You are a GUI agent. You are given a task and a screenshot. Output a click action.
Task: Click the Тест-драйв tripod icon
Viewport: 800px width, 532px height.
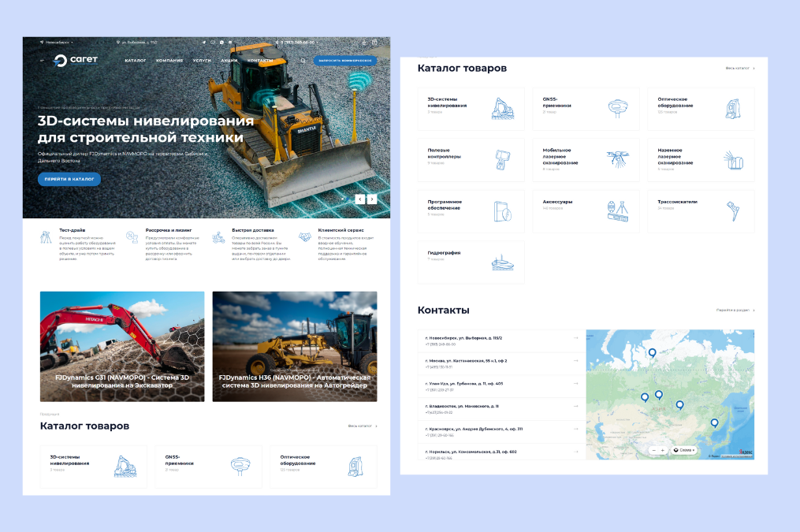click(x=46, y=237)
